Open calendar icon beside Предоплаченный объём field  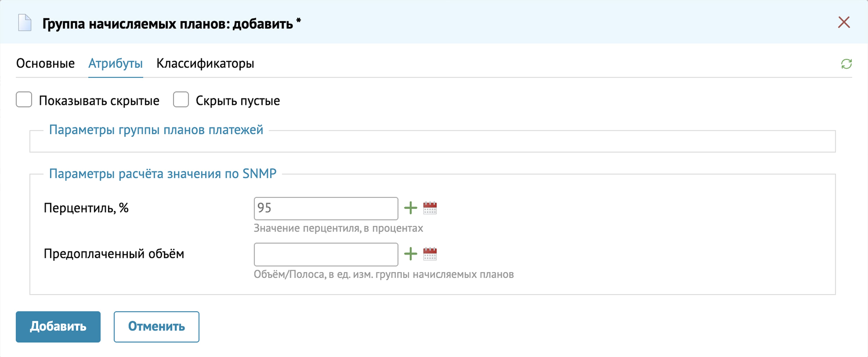coord(430,254)
